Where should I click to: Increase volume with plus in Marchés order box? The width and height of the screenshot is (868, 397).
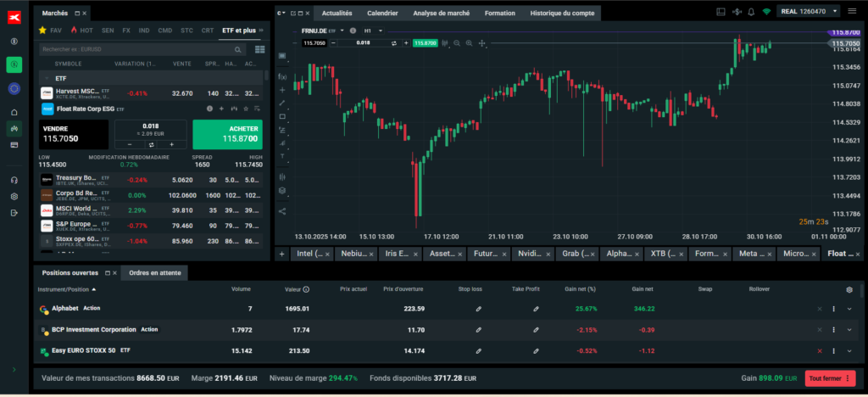pyautogui.click(x=171, y=144)
